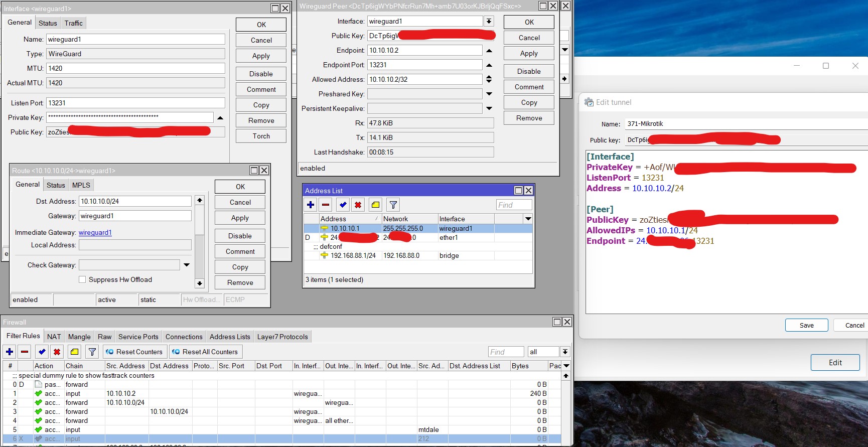The height and width of the screenshot is (447, 868).
Task: Click the enable checkmark icon in Address List
Action: pos(343,205)
